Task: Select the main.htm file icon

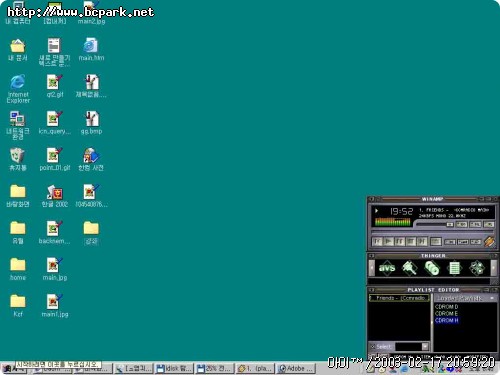Action: 91,49
